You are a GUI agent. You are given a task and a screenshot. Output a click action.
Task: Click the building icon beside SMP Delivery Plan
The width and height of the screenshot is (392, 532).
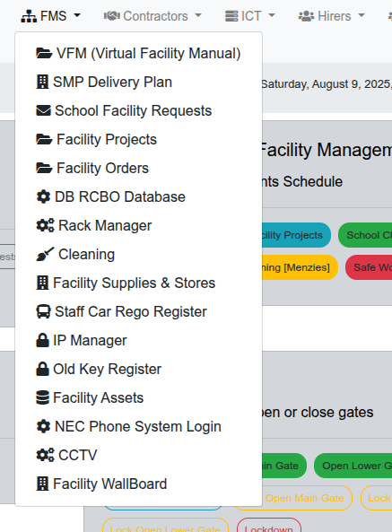click(x=42, y=83)
